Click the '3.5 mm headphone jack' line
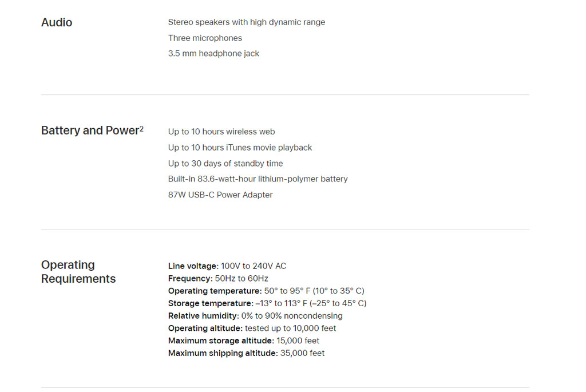Image resolution: width=586 pixels, height=392 pixels. coord(213,53)
